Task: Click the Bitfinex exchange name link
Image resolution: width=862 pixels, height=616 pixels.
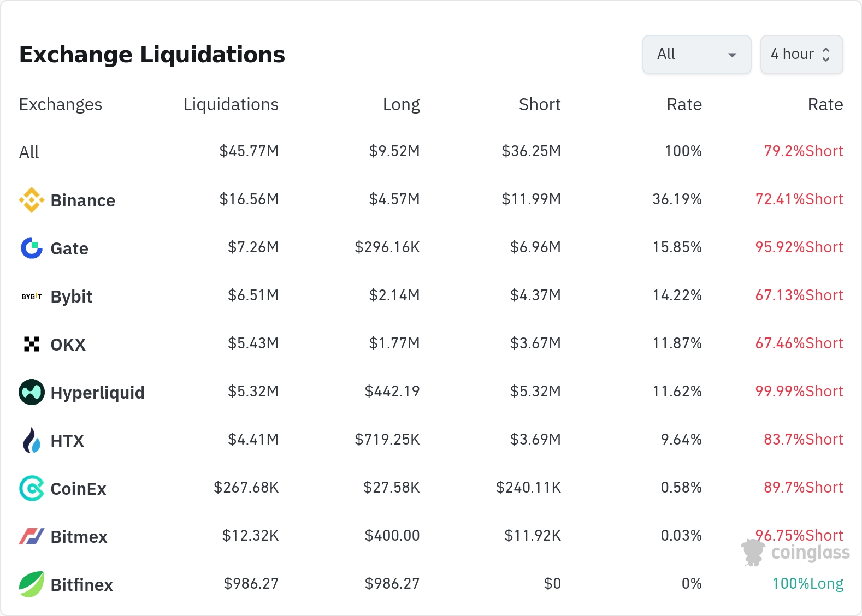Action: (x=81, y=585)
